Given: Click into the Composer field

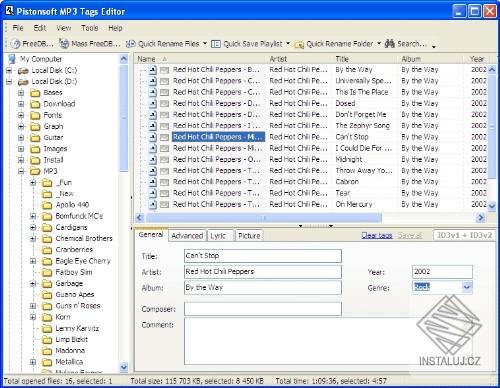Looking at the screenshot, I should (263, 309).
